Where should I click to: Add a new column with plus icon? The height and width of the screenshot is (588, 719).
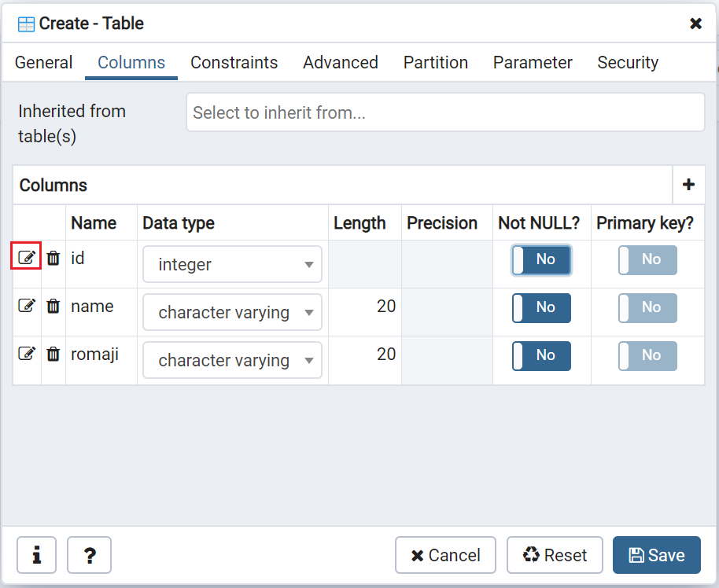(688, 185)
